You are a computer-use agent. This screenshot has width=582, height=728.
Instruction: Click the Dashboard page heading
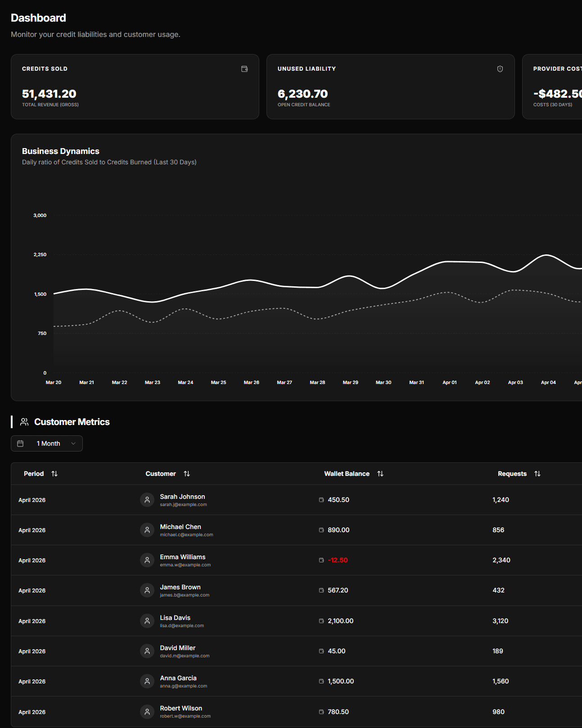pos(38,18)
